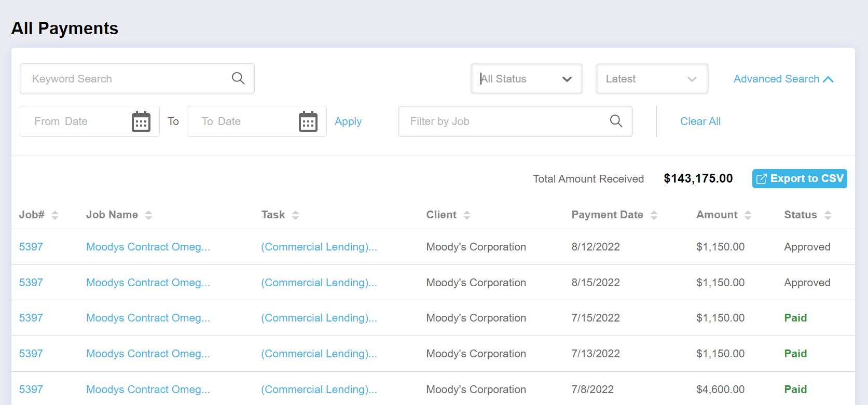Click Clear All filters link
868x405 pixels.
click(x=700, y=121)
